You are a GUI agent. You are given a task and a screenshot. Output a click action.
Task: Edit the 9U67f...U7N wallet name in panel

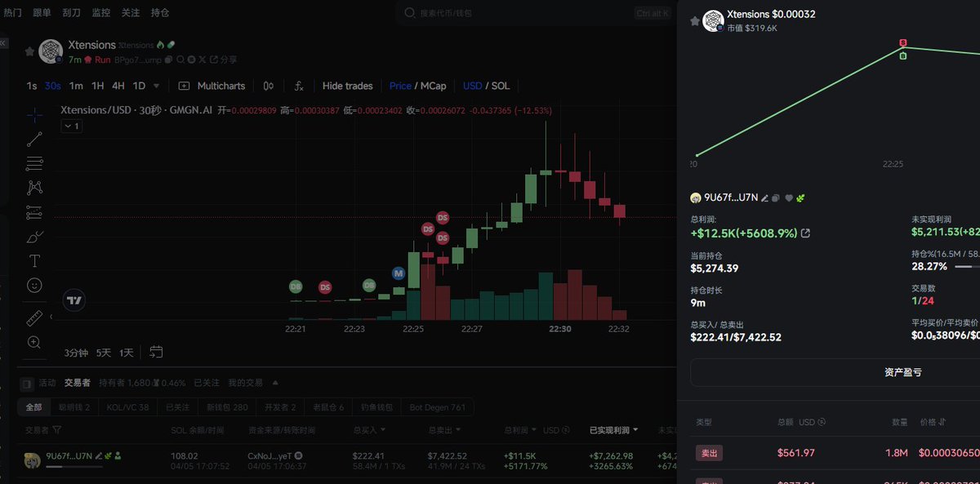click(765, 198)
